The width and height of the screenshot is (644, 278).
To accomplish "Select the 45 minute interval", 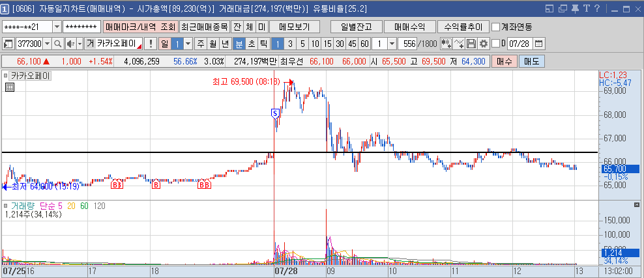I will click(352, 44).
